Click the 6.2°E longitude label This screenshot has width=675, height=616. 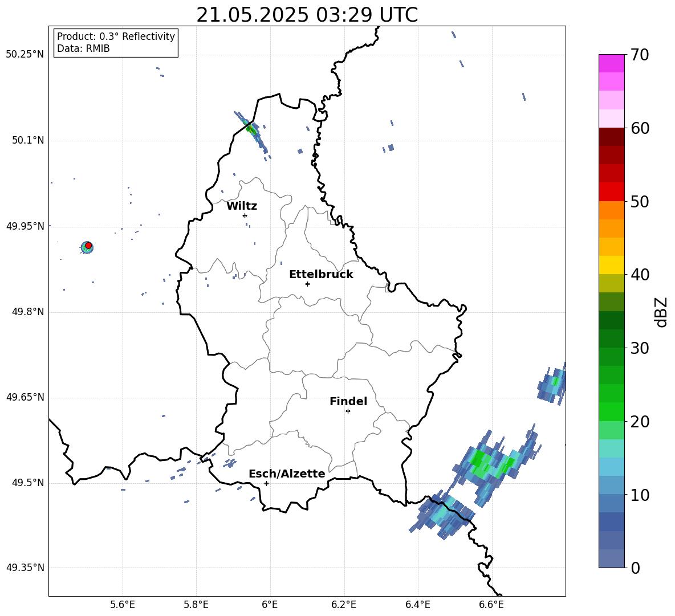pyautogui.click(x=344, y=605)
